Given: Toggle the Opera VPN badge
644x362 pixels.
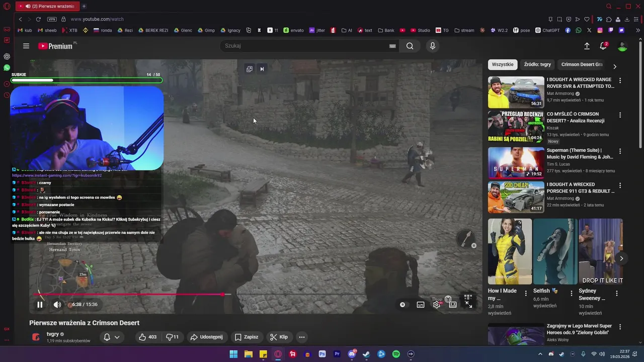Looking at the screenshot, I should pos(52,19).
